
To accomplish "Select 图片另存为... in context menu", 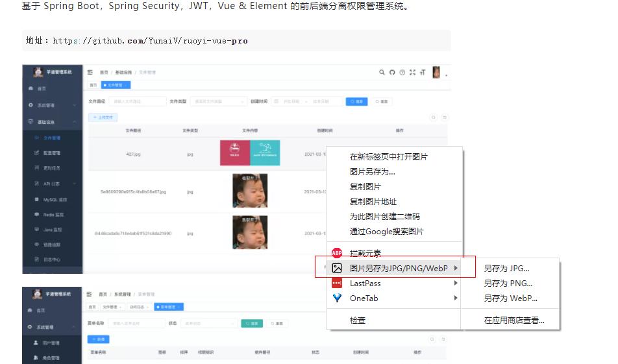I will pos(373,172).
